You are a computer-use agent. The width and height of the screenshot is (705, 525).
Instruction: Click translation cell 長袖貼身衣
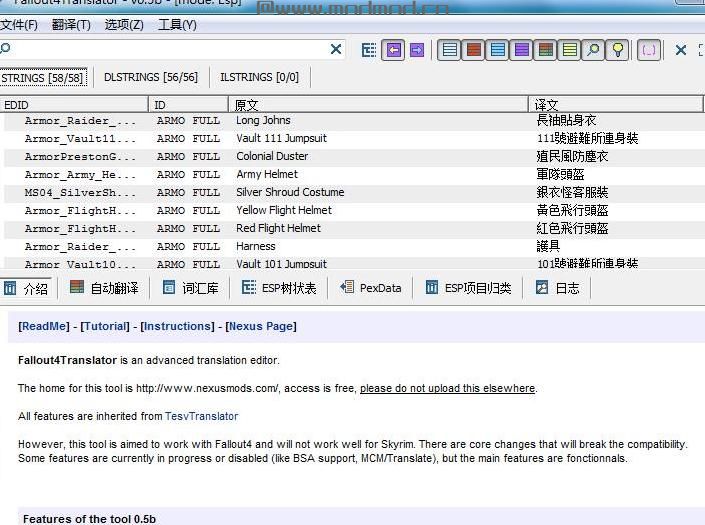click(566, 120)
